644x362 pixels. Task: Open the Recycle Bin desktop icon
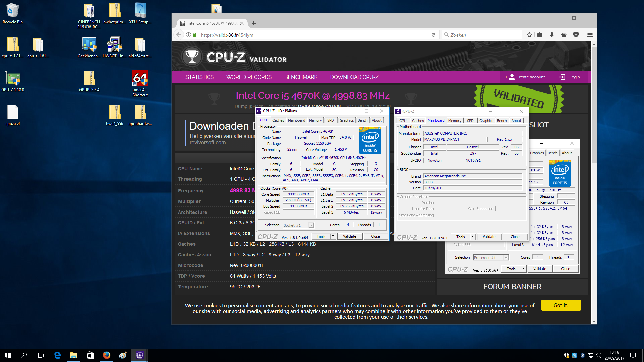[x=12, y=14]
